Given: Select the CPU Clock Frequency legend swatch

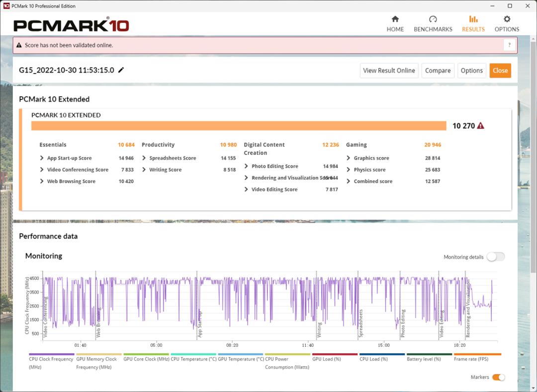Looking at the screenshot, I should (x=52, y=355).
